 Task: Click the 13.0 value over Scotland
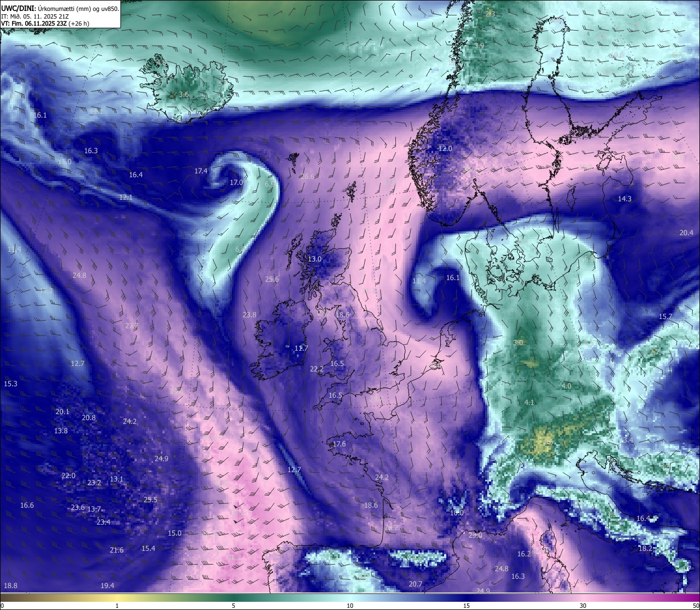click(314, 259)
